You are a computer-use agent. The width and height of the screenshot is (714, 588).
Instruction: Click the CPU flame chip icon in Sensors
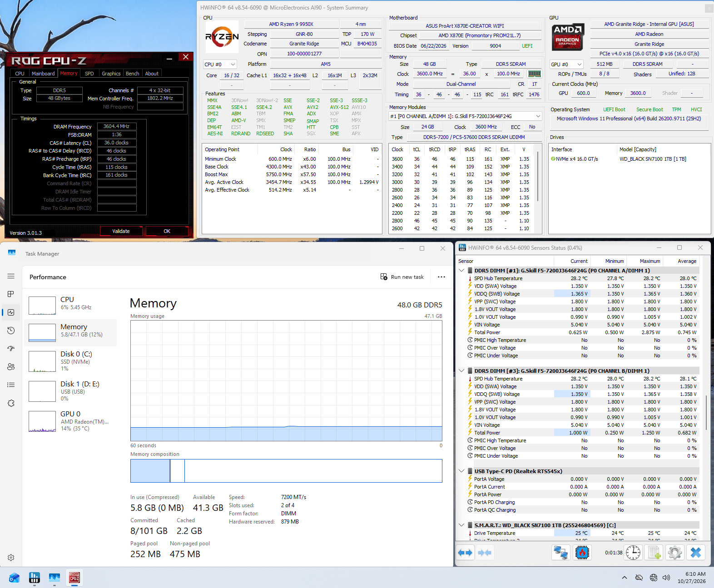[582, 553]
